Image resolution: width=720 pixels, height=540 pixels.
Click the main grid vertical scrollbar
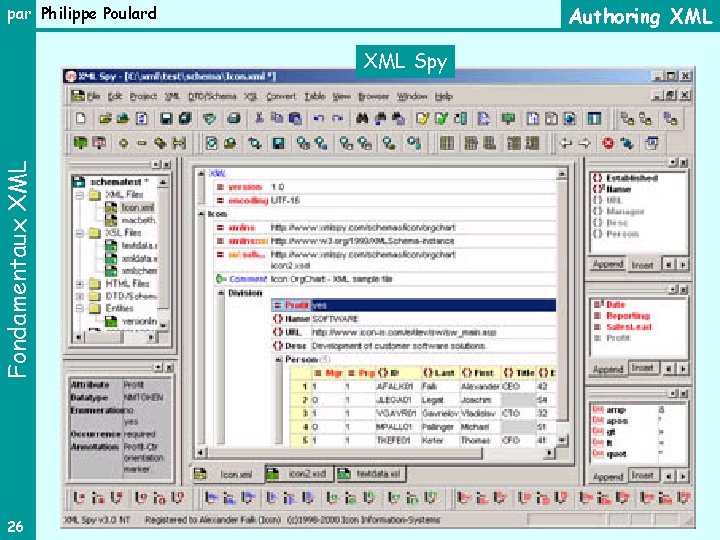(x=562, y=305)
